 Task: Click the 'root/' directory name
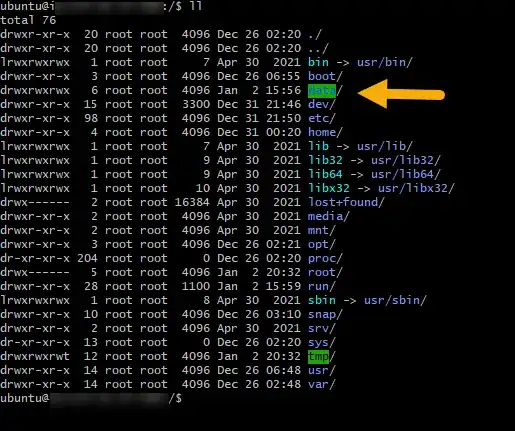pyautogui.click(x=325, y=272)
